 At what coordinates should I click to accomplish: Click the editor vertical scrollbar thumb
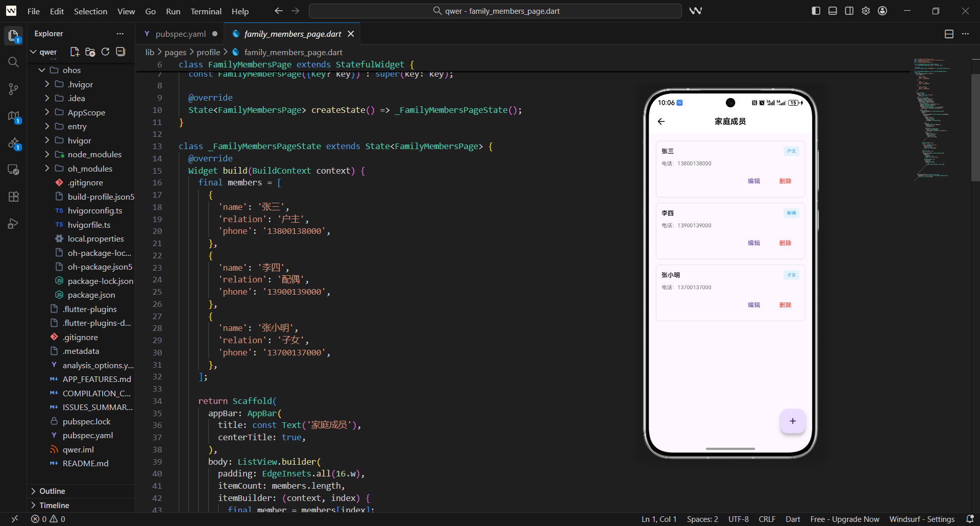pos(975,128)
